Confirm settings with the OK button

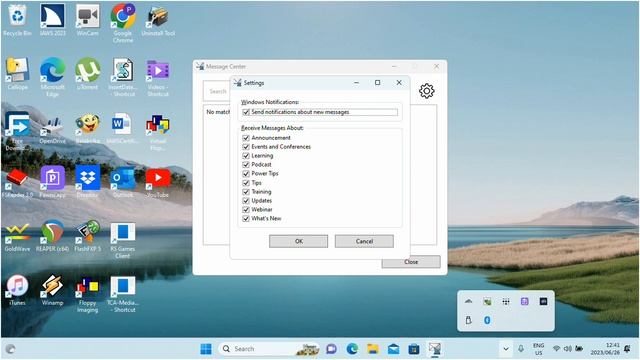298,241
